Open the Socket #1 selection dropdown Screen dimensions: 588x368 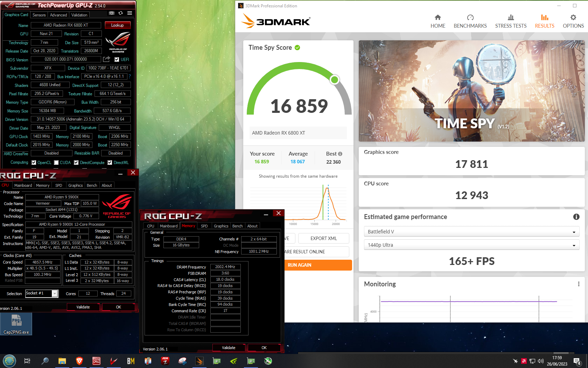[x=42, y=293]
